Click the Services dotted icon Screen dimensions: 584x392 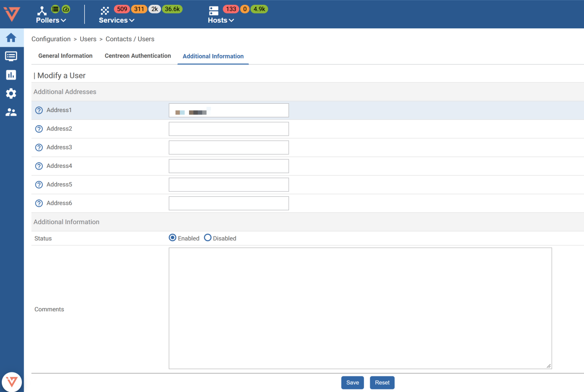coord(105,11)
